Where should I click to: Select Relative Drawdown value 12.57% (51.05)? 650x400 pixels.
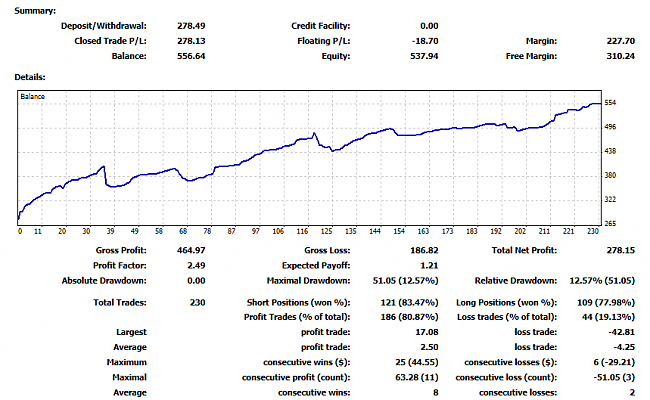click(602, 281)
